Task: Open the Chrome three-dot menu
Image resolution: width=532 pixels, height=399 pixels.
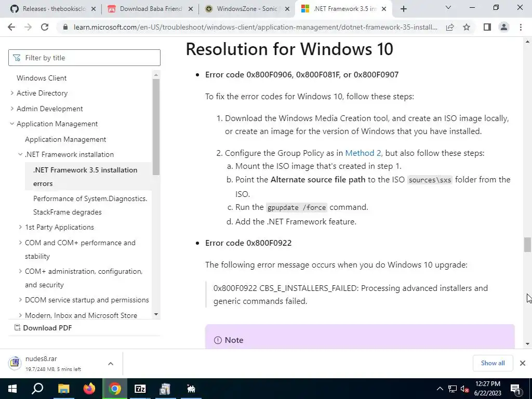Action: [x=521, y=27]
